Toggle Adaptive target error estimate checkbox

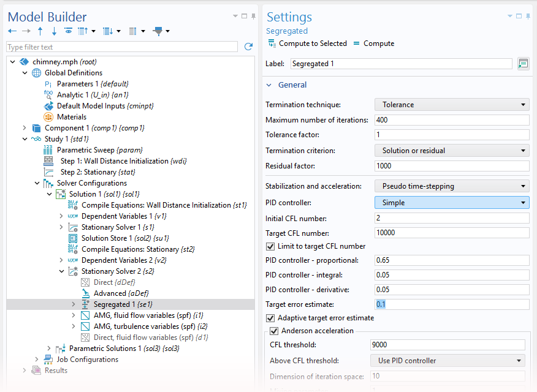[x=270, y=318]
